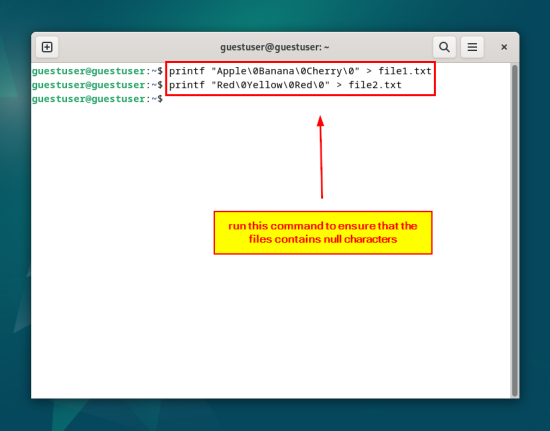Screen dimensions: 550x431
Task: Open the hamburger menu
Action: point(472,47)
